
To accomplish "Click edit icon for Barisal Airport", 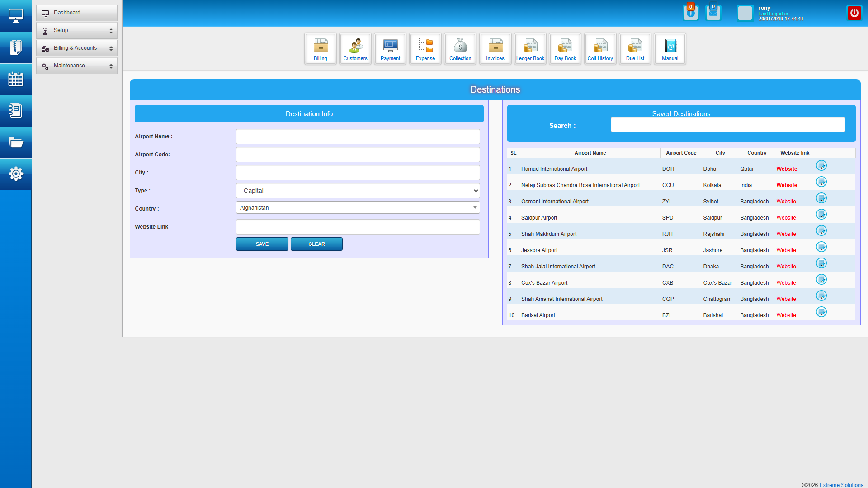I will tap(821, 312).
